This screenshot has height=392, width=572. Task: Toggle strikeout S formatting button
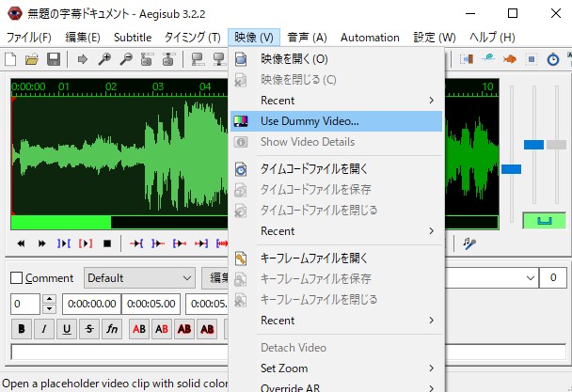pyautogui.click(x=89, y=329)
